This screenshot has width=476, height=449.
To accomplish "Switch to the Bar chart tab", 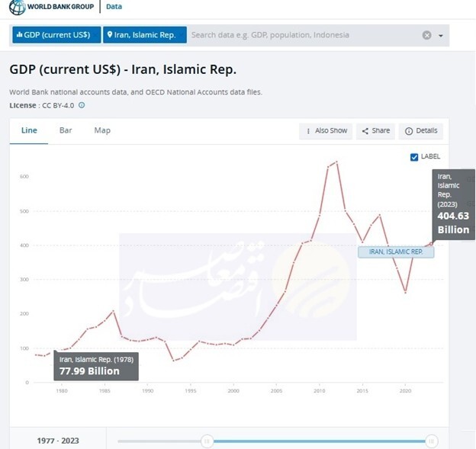I will pyautogui.click(x=66, y=130).
